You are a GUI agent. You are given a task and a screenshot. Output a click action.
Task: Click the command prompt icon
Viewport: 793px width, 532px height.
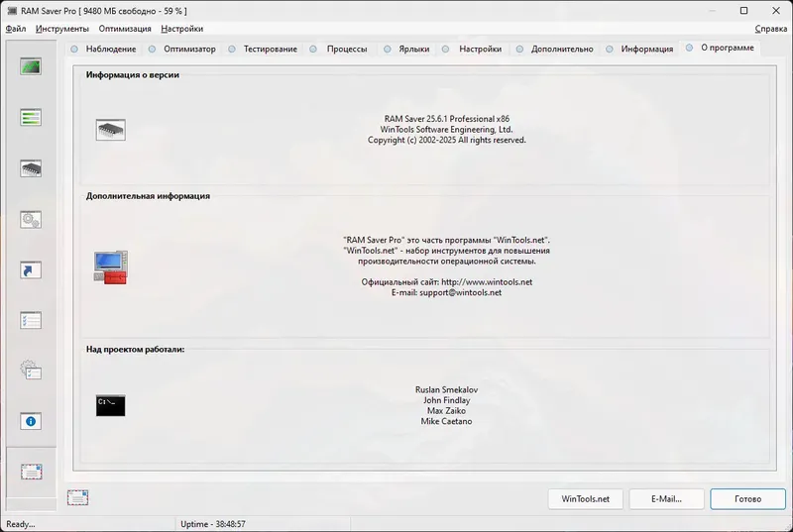pos(111,406)
